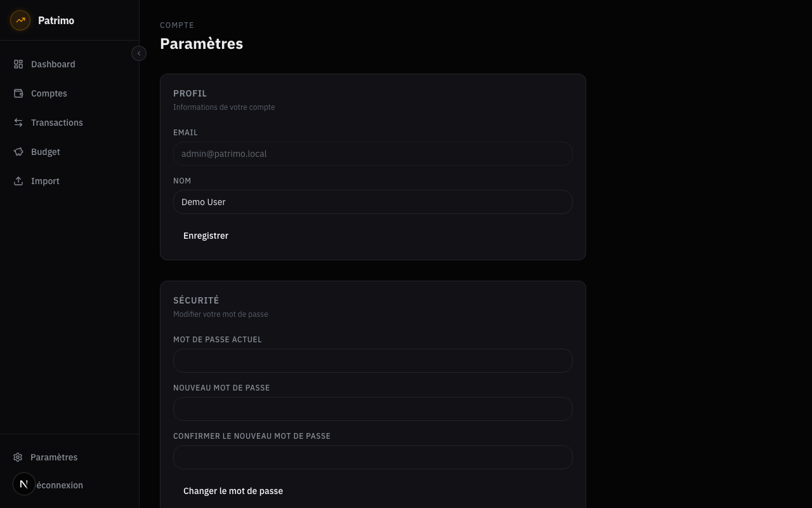Screen dimensions: 812x508
Task: Select the Import upload icon
Action: [18, 181]
